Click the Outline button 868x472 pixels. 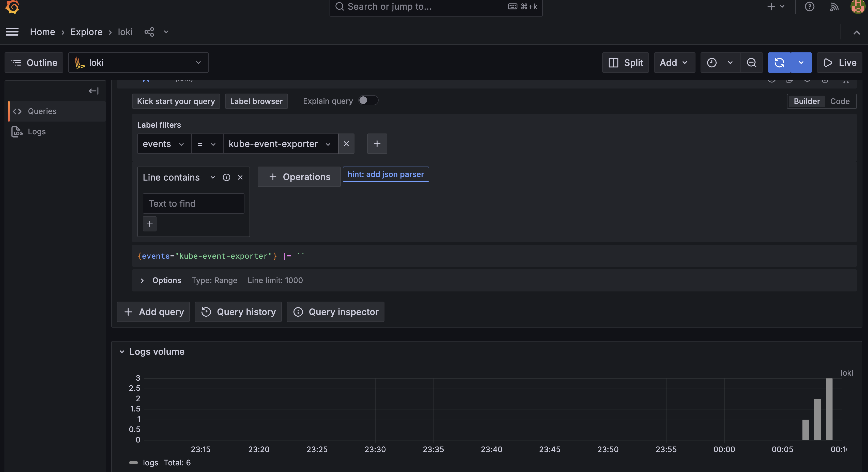click(x=34, y=63)
